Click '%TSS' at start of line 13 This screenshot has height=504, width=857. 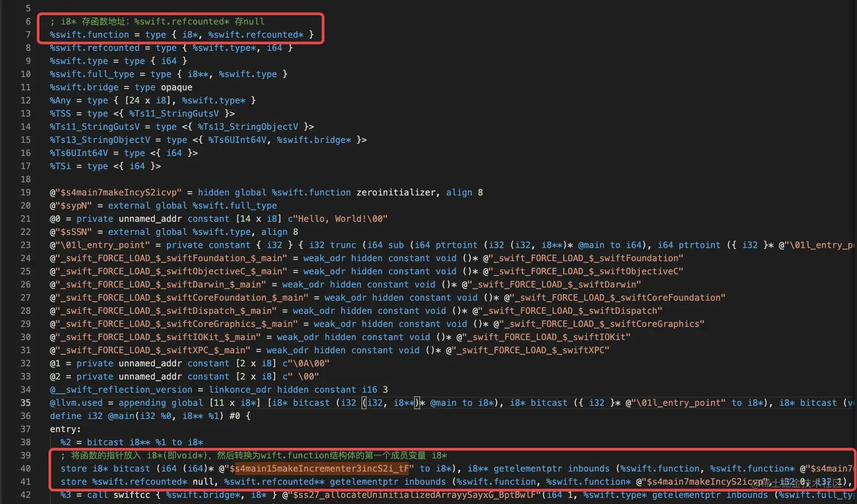[x=61, y=113]
